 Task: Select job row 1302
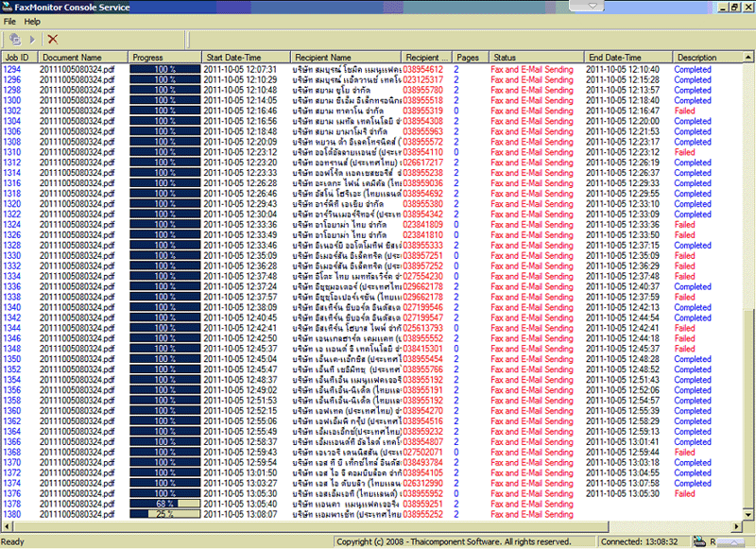pyautogui.click(x=371, y=111)
